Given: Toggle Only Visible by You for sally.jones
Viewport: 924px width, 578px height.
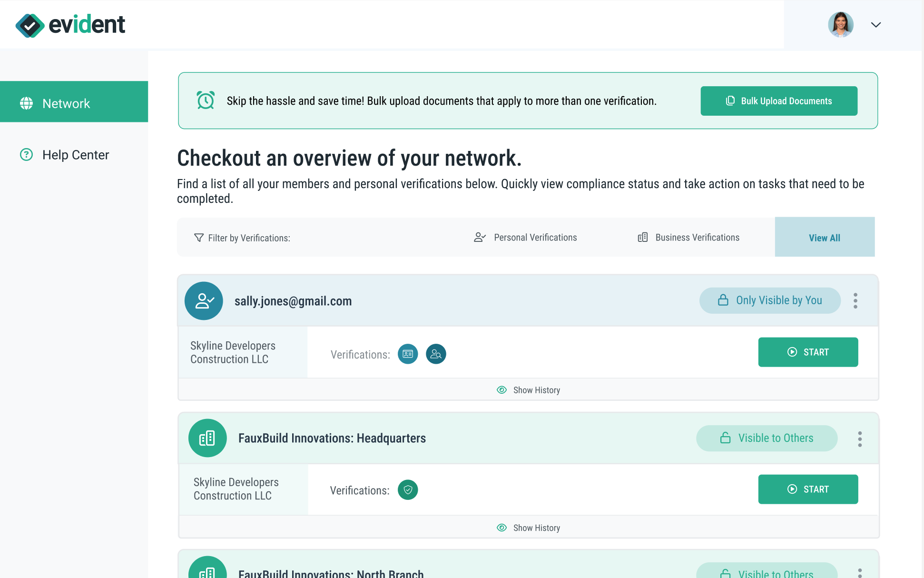Looking at the screenshot, I should (x=769, y=300).
